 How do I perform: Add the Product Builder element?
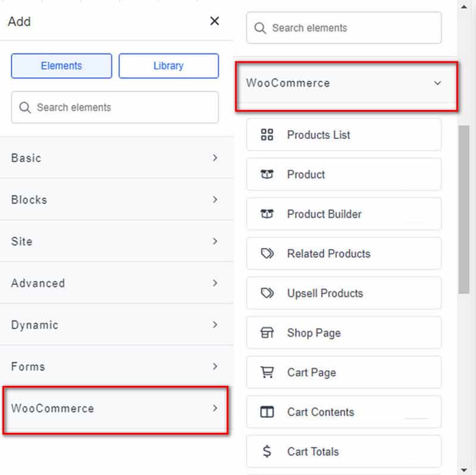[344, 214]
